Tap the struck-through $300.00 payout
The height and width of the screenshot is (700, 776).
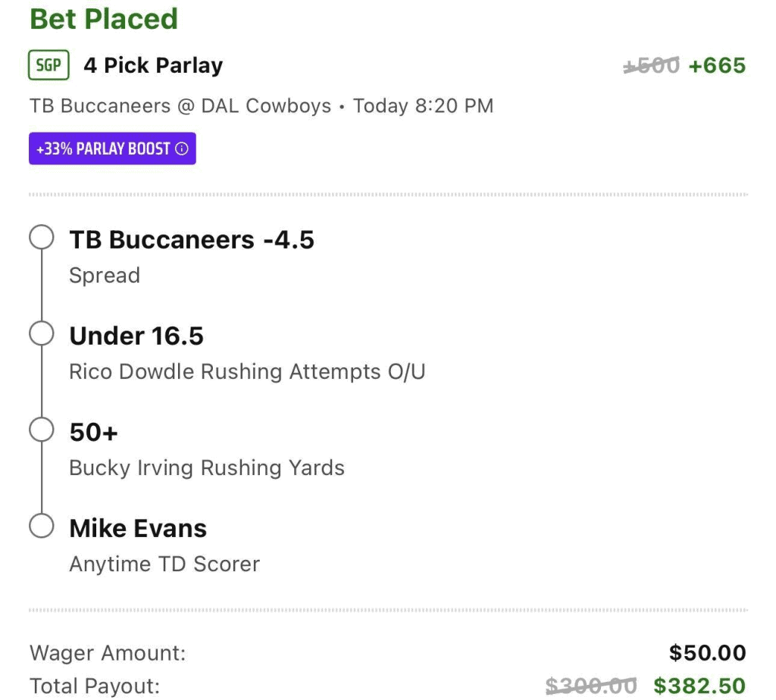click(591, 686)
